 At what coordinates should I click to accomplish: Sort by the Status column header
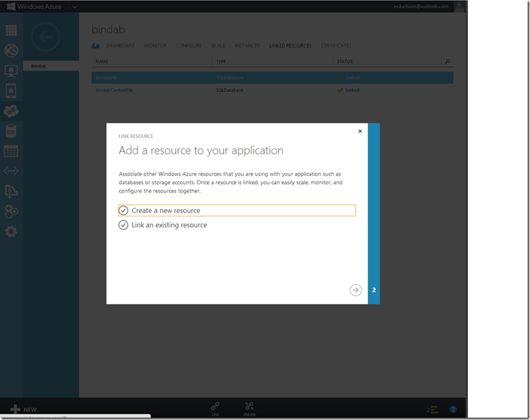pos(344,62)
